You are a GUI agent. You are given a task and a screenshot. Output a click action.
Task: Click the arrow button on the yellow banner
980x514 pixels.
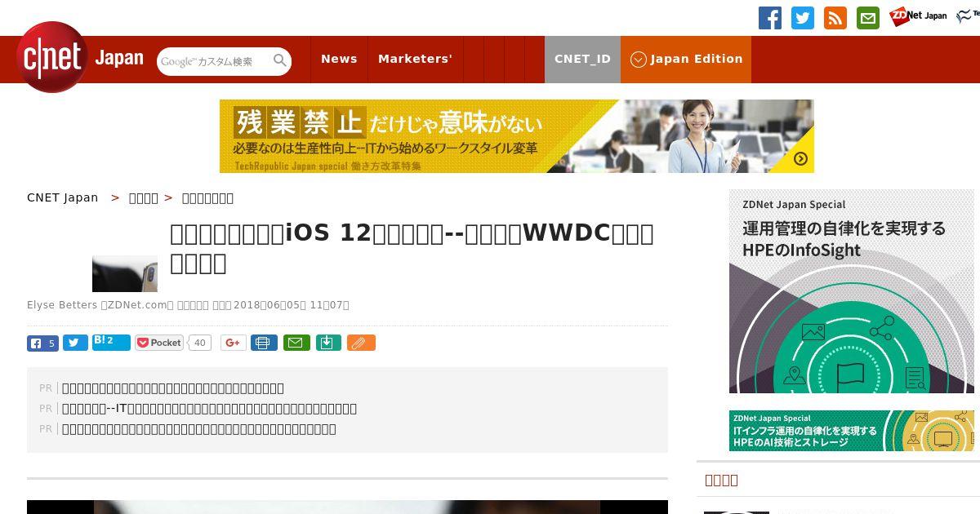click(800, 159)
